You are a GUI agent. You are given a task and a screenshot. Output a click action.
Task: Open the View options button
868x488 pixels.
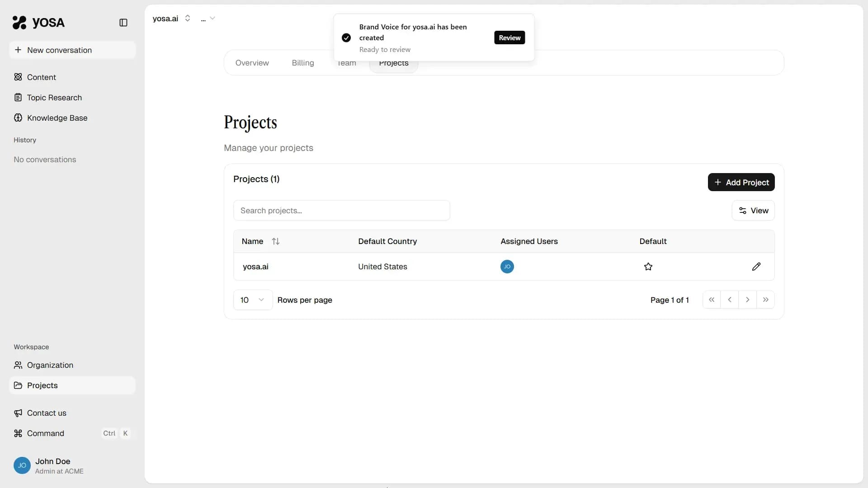pyautogui.click(x=753, y=211)
